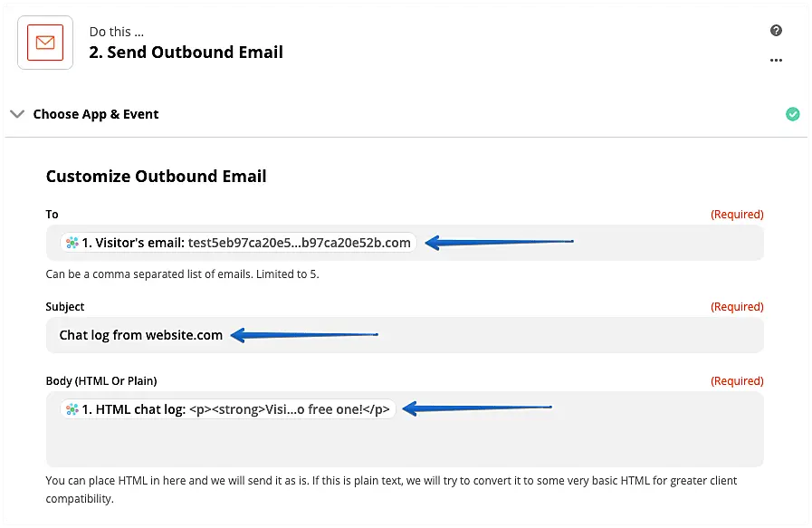This screenshot has width=812, height=528.
Task: Click the tawk icon in Visitor's email pill
Action: 72,243
